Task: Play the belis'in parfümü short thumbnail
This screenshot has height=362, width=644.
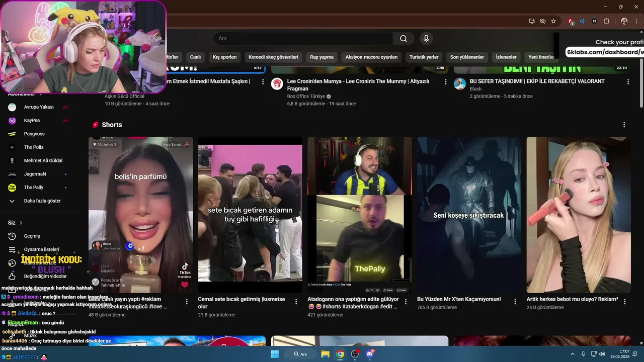Action: click(140, 215)
